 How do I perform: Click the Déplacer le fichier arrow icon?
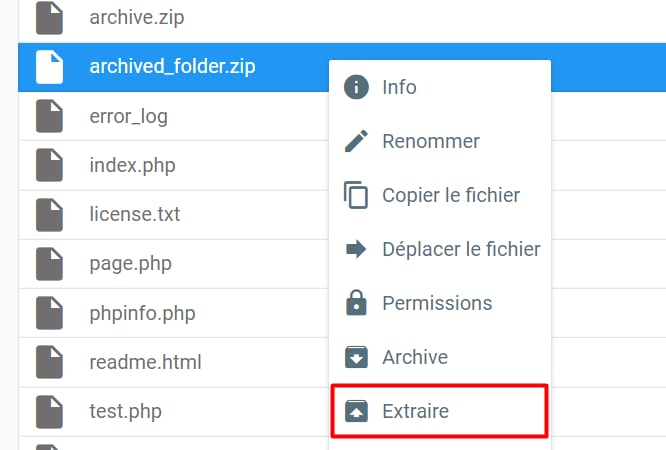point(355,249)
